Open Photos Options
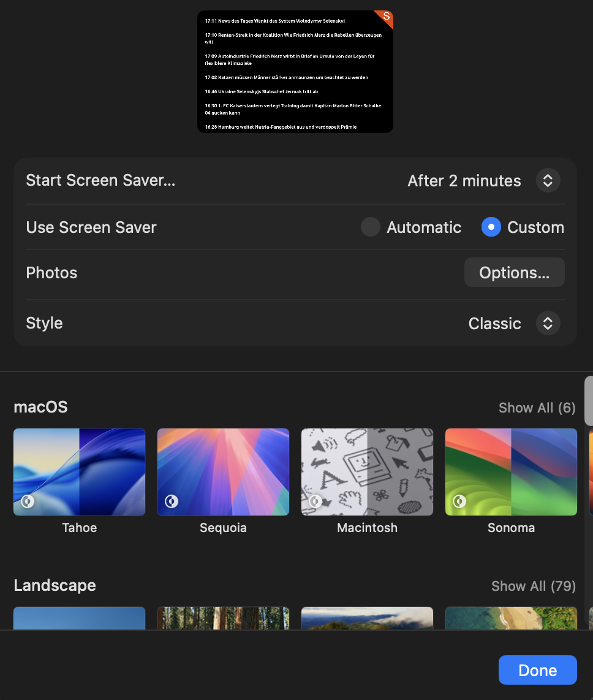Screen dimensions: 593x700 tap(514, 273)
